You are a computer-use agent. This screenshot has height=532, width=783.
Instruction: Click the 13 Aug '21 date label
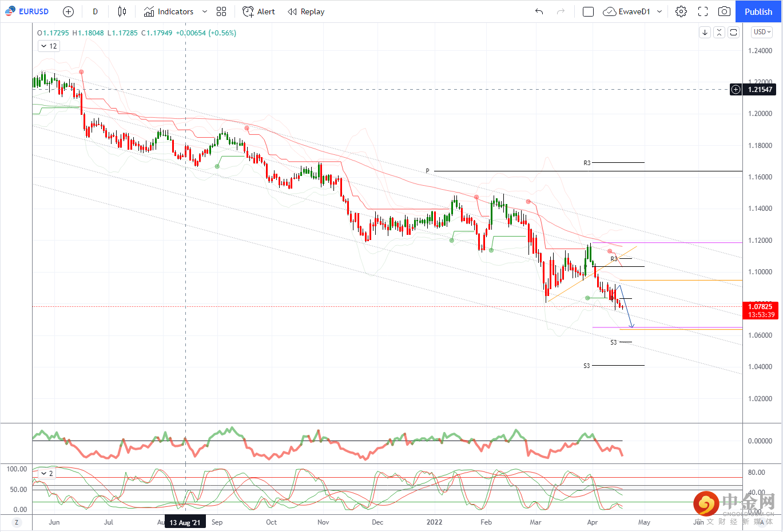click(185, 522)
